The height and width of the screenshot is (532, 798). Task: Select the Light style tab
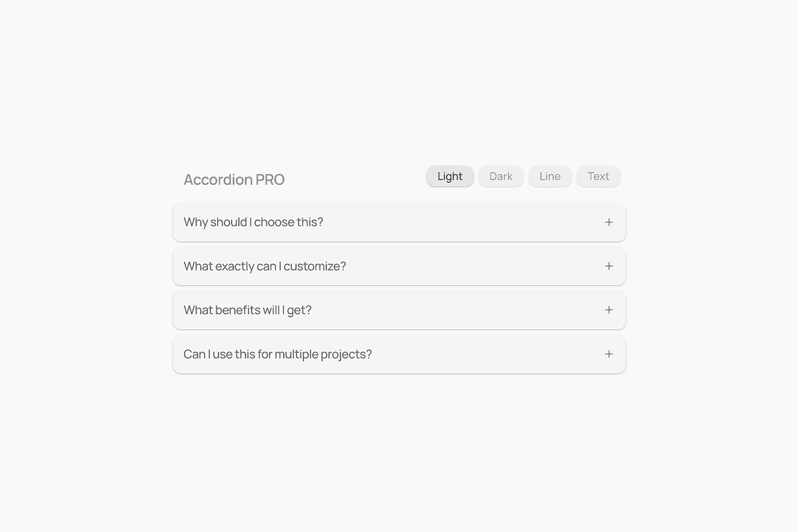450,177
